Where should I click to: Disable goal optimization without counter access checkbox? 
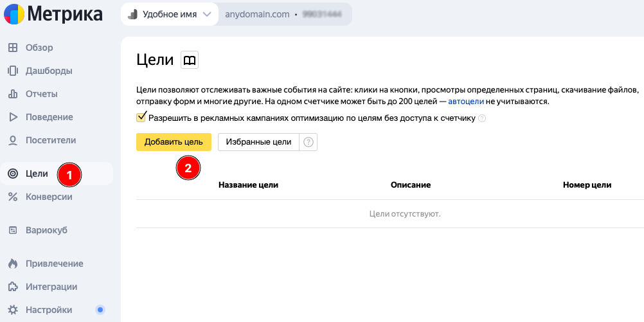tap(141, 118)
